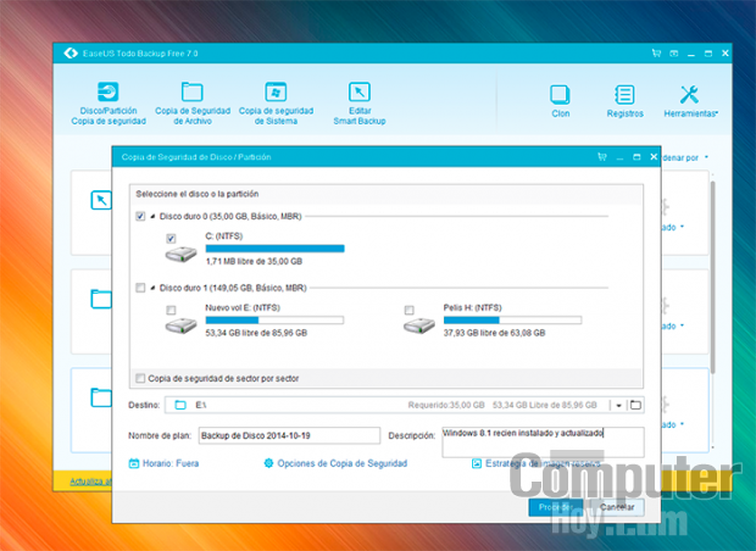The image size is (756, 551).
Task: Click the C: (NTFS) drive icon
Action: 181,255
